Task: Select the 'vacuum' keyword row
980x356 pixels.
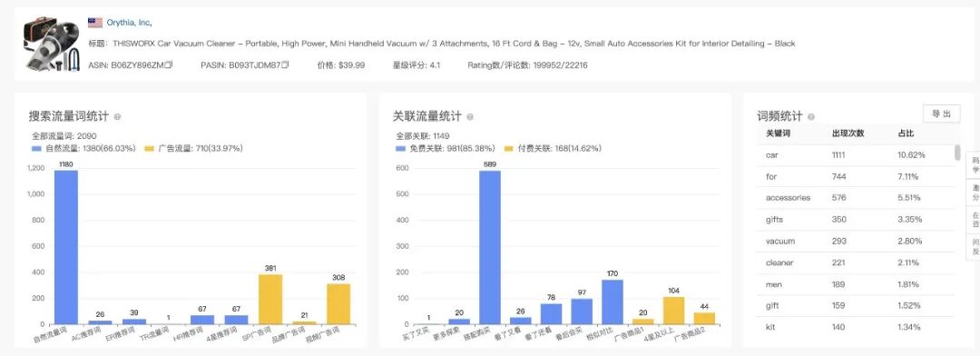Action: [855, 241]
